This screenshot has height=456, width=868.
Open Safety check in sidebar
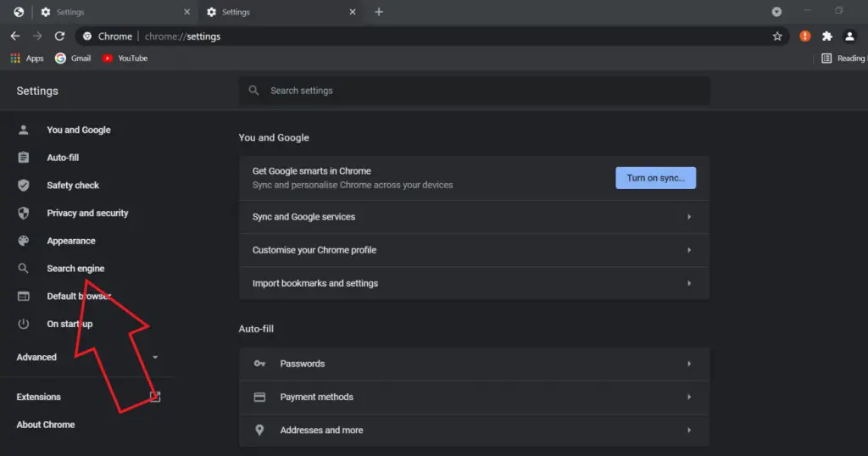tap(73, 186)
